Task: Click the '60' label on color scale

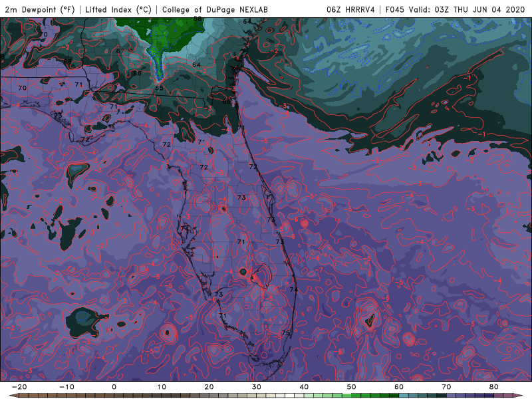Action: (x=399, y=387)
